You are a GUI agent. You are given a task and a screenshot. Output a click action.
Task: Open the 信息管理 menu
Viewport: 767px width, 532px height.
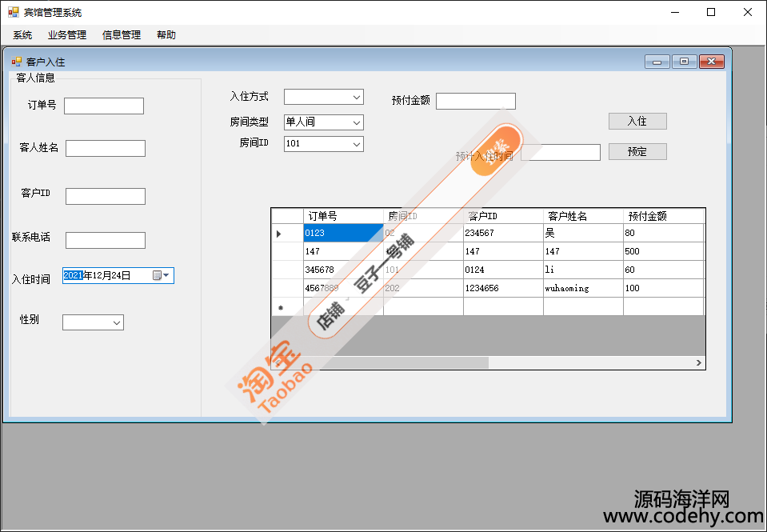tap(122, 35)
